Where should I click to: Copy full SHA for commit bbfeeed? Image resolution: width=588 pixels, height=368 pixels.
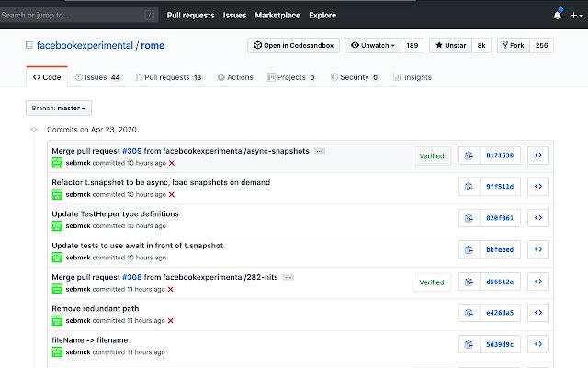pyautogui.click(x=469, y=249)
